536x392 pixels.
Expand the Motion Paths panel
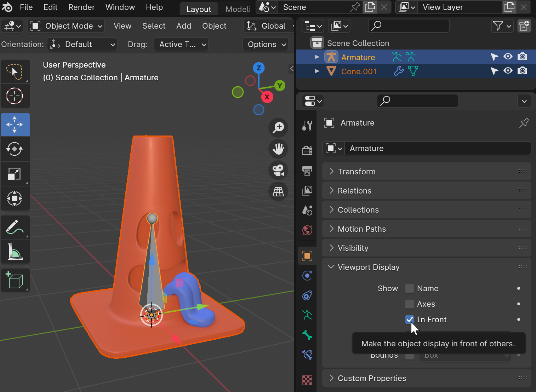coord(427,229)
